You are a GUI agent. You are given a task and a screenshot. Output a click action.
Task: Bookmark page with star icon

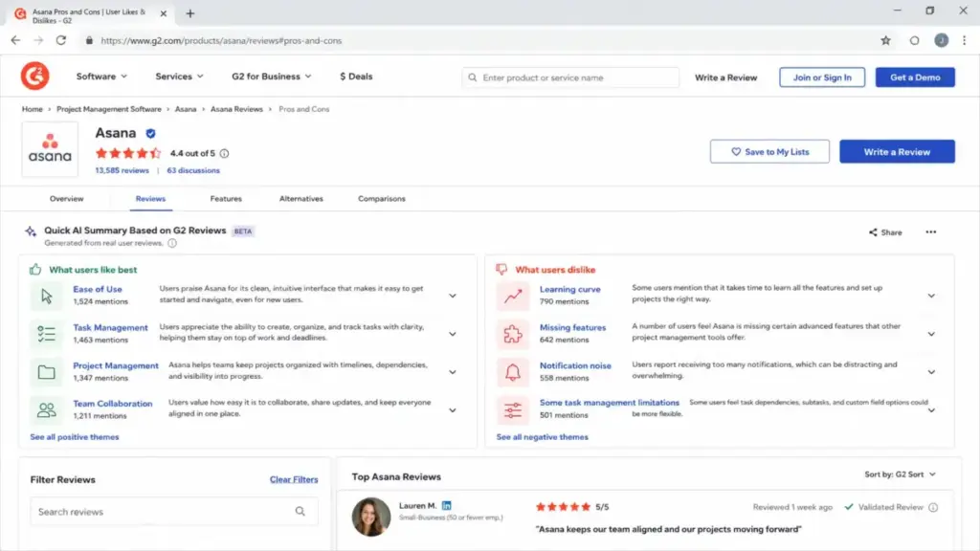pos(885,40)
